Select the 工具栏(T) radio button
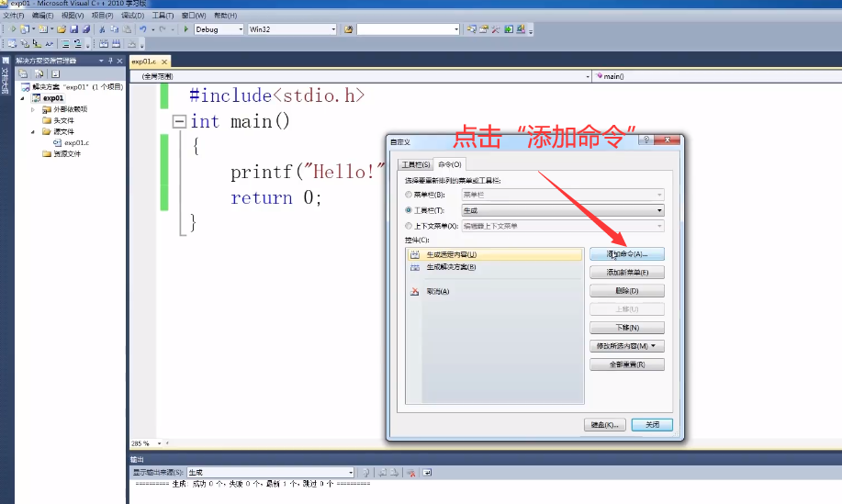This screenshot has height=504, width=842. point(409,210)
